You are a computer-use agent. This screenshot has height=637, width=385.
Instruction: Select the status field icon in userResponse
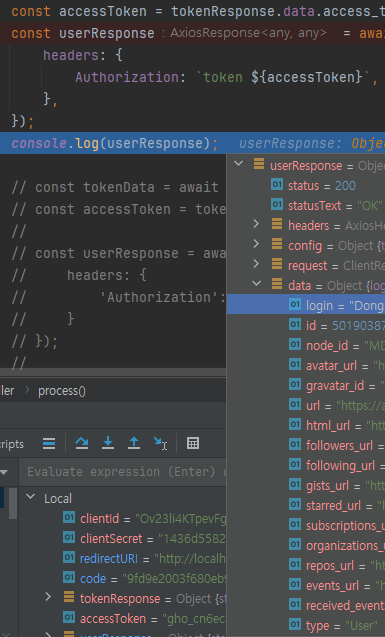point(277,185)
